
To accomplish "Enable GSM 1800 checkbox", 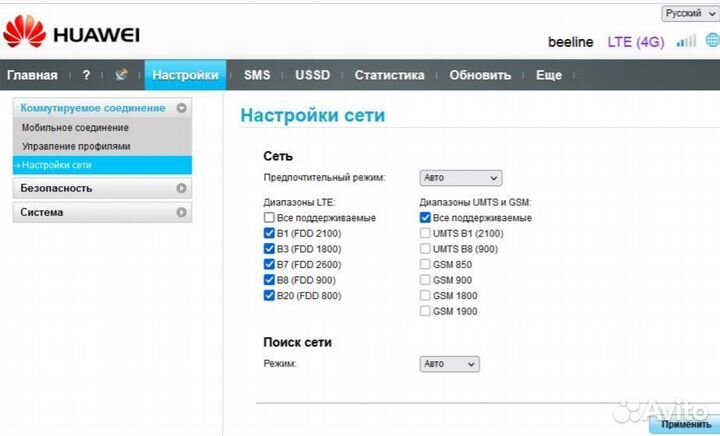I will (425, 296).
